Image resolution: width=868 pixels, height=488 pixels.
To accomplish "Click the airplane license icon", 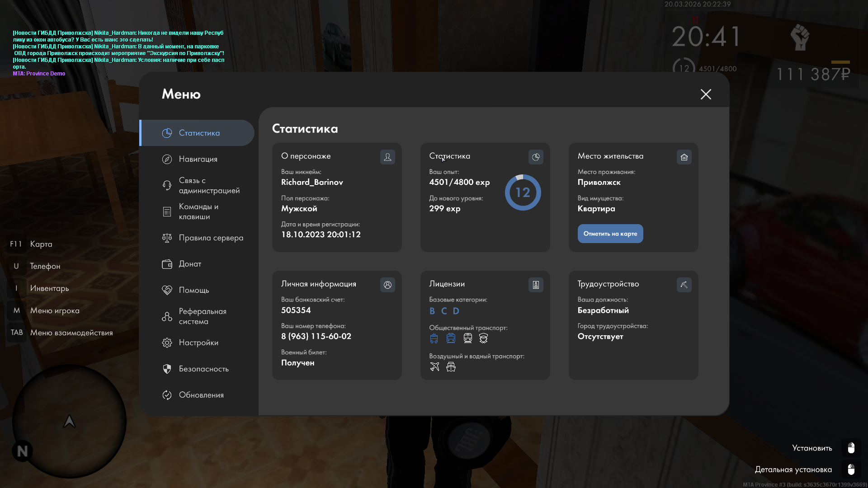I will [x=434, y=367].
